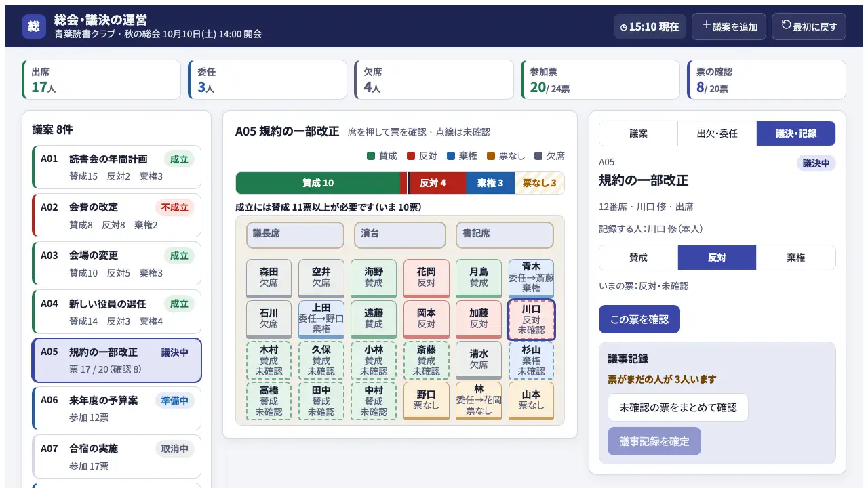Select seat 川口 反対 未確認

point(531,319)
